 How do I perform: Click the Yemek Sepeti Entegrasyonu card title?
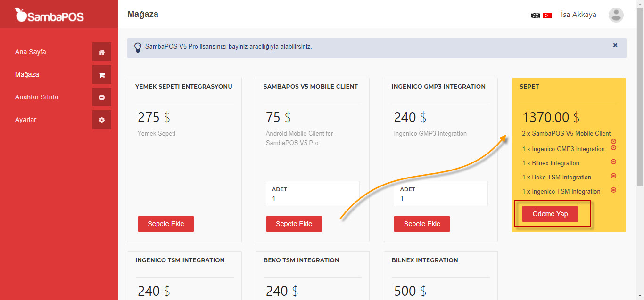coord(184,87)
